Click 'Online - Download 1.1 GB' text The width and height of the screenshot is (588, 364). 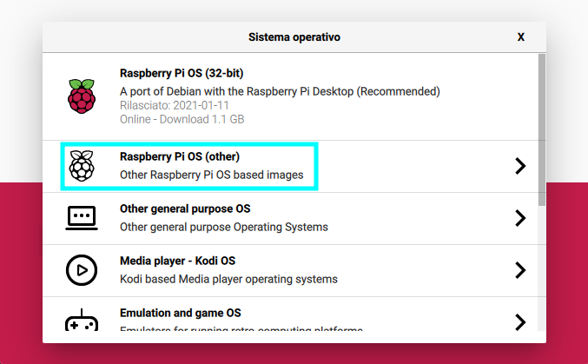tap(182, 119)
